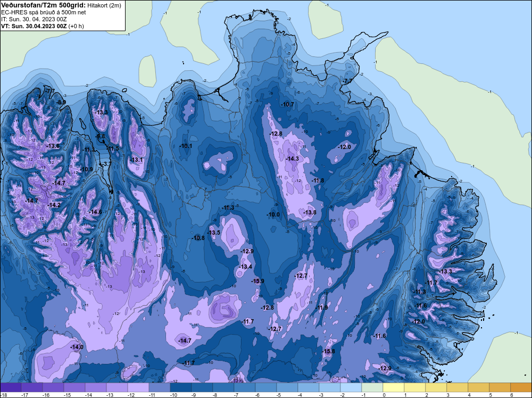Click the 2 label under the color scale
Viewport: 532px width, 398px height.
427,395
